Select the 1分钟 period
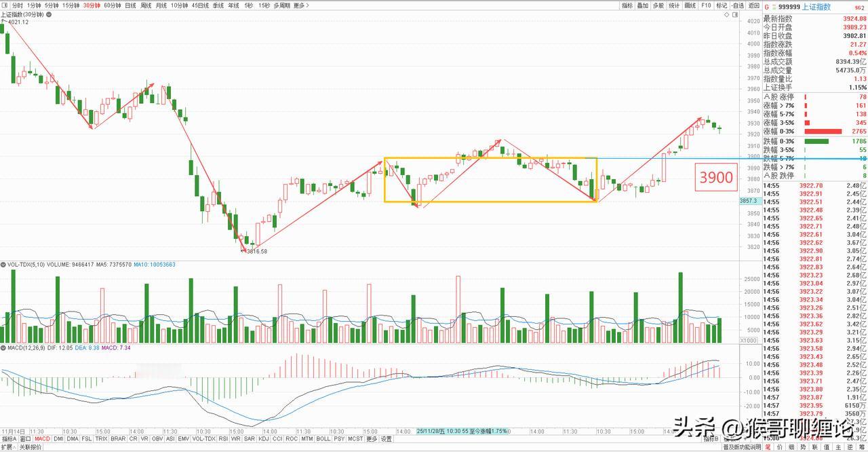The width and height of the screenshot is (868, 452). point(34,5)
